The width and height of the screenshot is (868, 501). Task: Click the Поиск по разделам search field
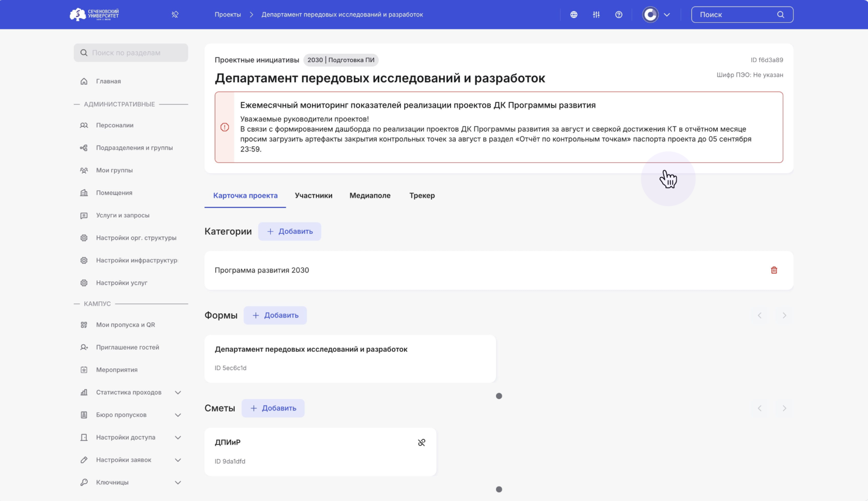click(131, 52)
